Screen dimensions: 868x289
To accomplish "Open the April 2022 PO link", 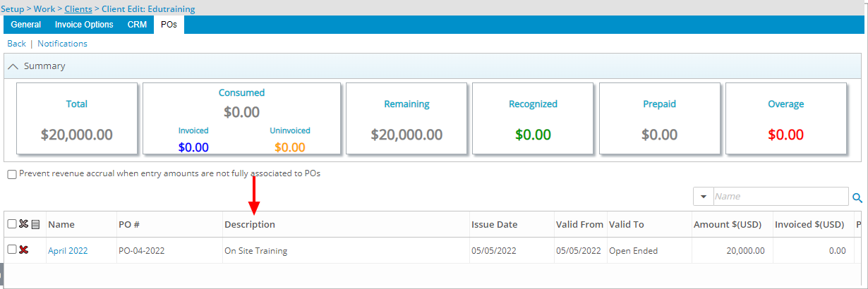I will [x=68, y=251].
